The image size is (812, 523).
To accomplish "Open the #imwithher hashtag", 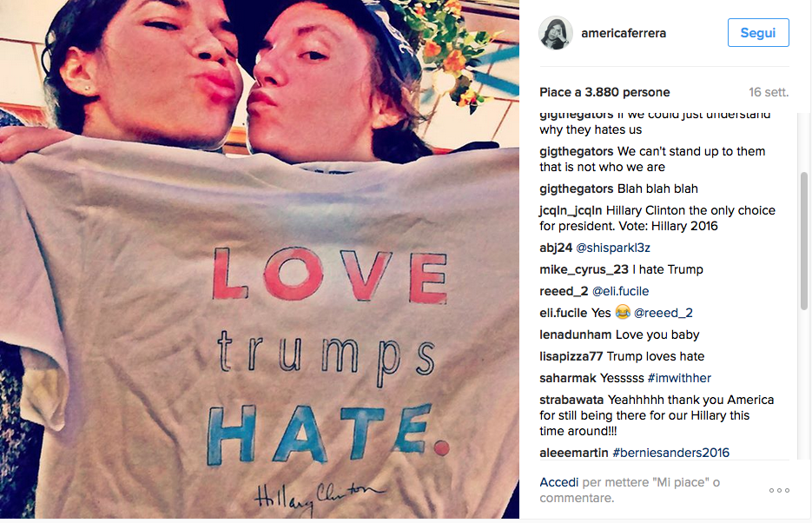I will [x=679, y=378].
